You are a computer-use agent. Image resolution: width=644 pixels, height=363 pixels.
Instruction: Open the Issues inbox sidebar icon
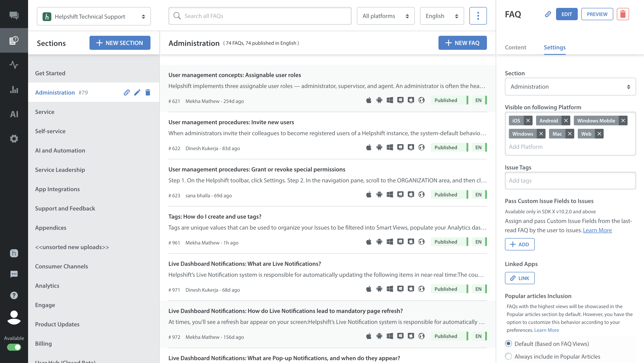pos(14,16)
